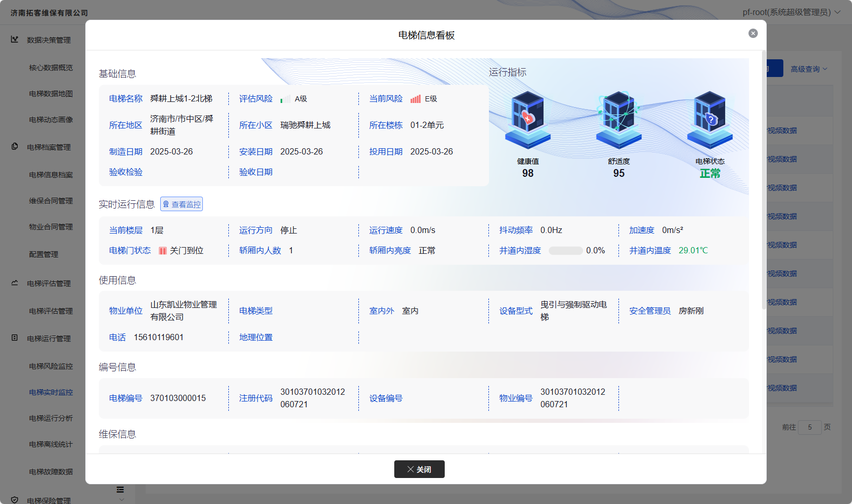
Task: Expand 高级查询 advanced search
Action: point(809,69)
